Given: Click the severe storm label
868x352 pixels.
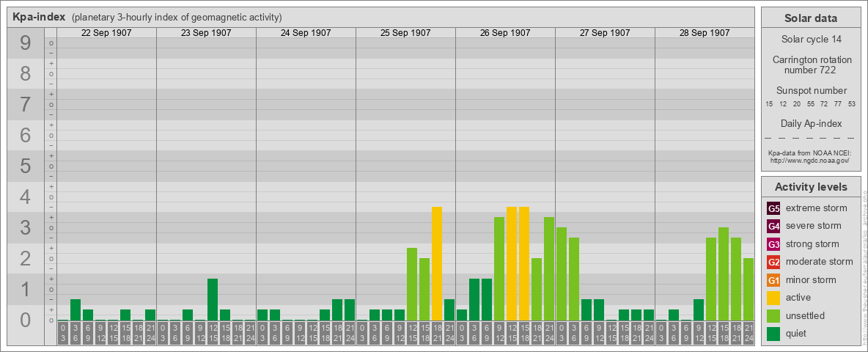Looking at the screenshot, I should pos(814,226).
